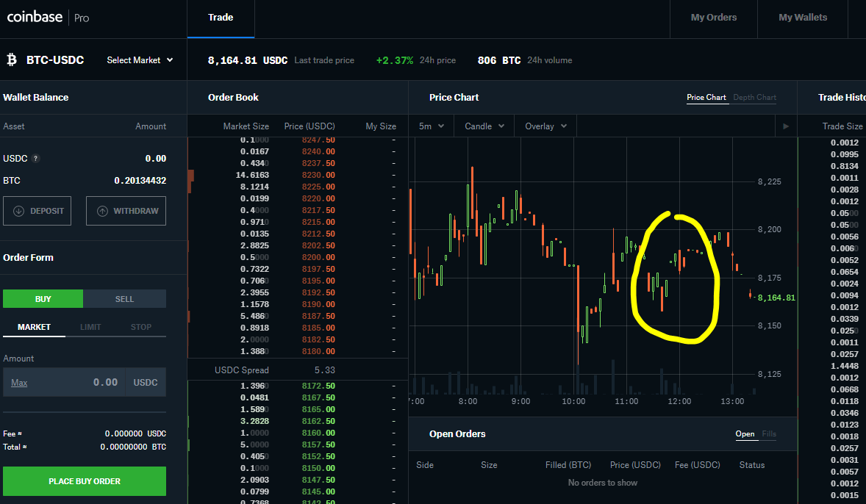
Task: Select the 8200.00 ask price
Action: (x=318, y=257)
